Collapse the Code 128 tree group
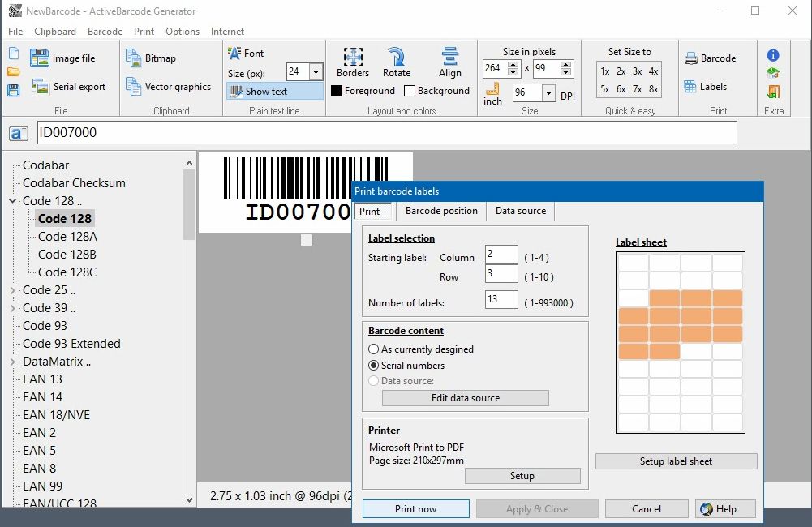 (x=13, y=201)
